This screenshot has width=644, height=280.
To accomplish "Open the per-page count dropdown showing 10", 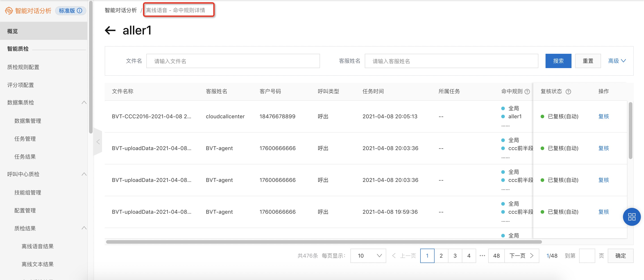I will tap(368, 256).
